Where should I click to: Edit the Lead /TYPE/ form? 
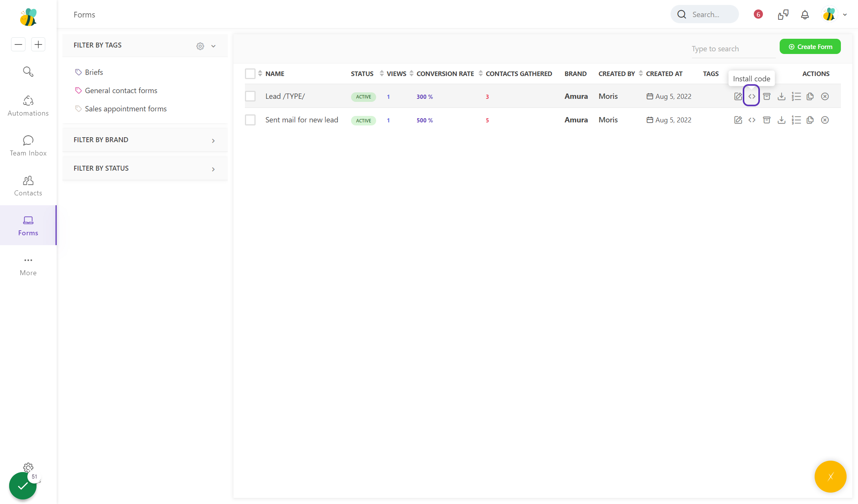coord(738,97)
